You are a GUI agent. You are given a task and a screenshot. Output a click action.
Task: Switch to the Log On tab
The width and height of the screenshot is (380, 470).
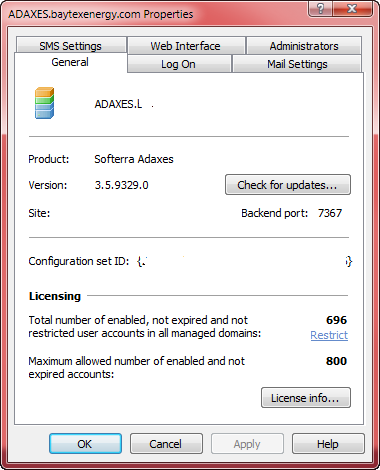179,64
